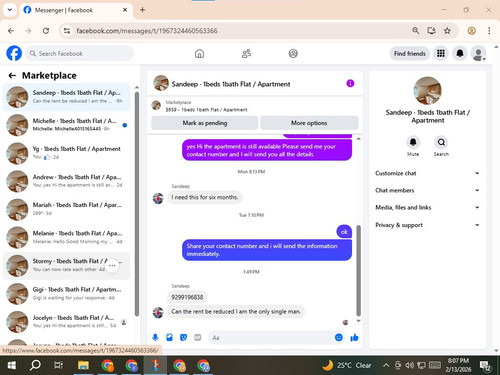Open Yg conversation in list
The width and height of the screenshot is (500, 375).
point(66,153)
